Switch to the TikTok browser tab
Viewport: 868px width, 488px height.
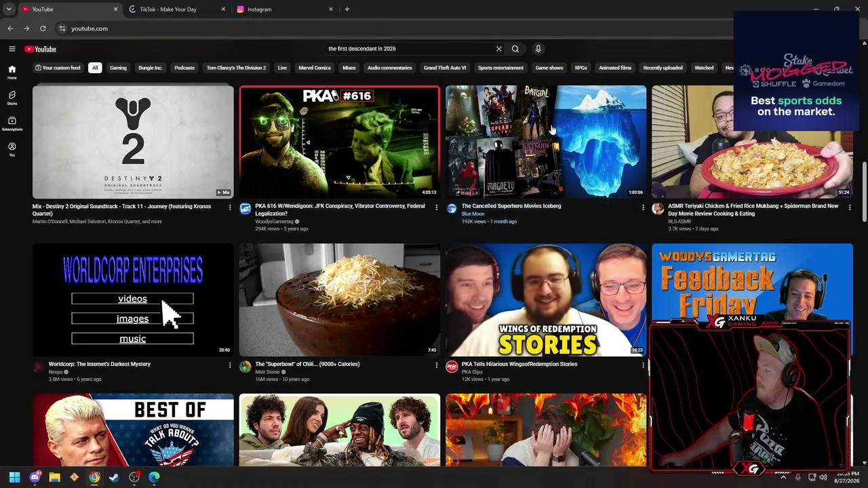(175, 9)
